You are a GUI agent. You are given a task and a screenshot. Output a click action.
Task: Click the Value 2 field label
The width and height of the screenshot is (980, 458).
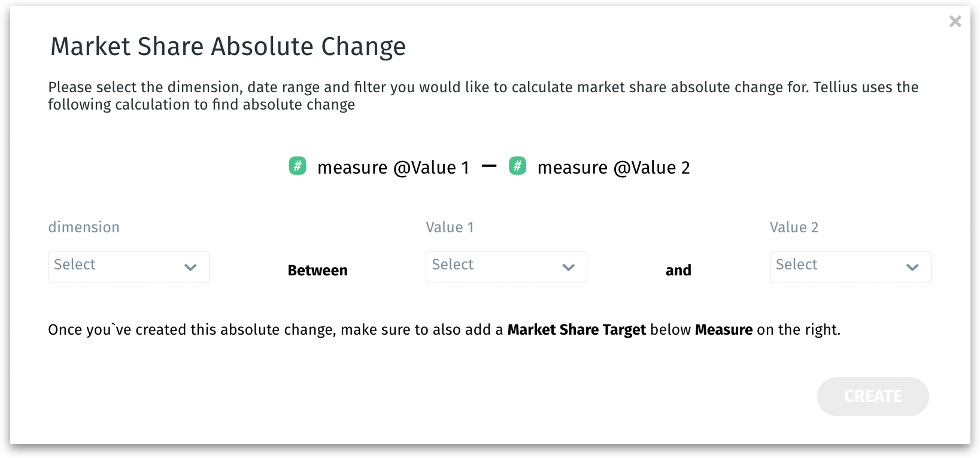tap(794, 228)
